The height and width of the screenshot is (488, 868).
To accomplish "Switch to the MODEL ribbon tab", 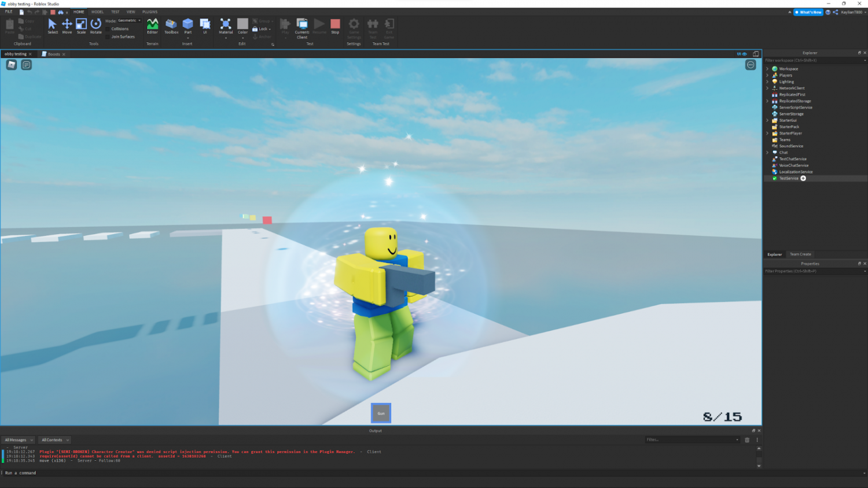I will point(97,11).
